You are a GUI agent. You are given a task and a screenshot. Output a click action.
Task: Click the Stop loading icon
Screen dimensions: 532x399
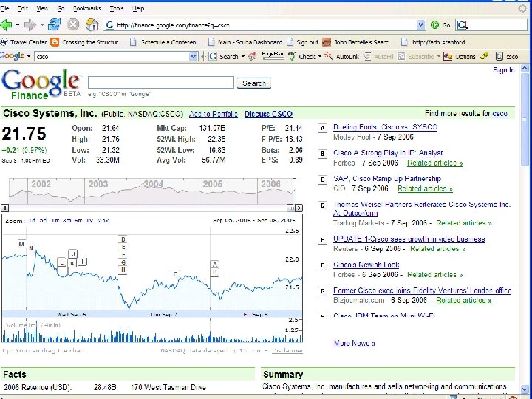[73, 25]
